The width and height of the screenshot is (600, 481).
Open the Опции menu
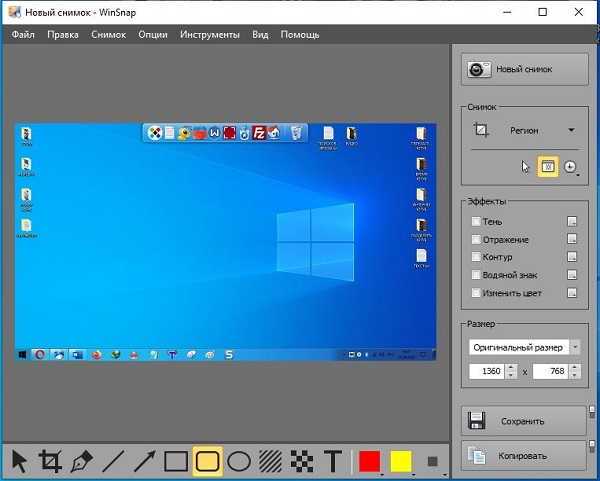click(153, 35)
